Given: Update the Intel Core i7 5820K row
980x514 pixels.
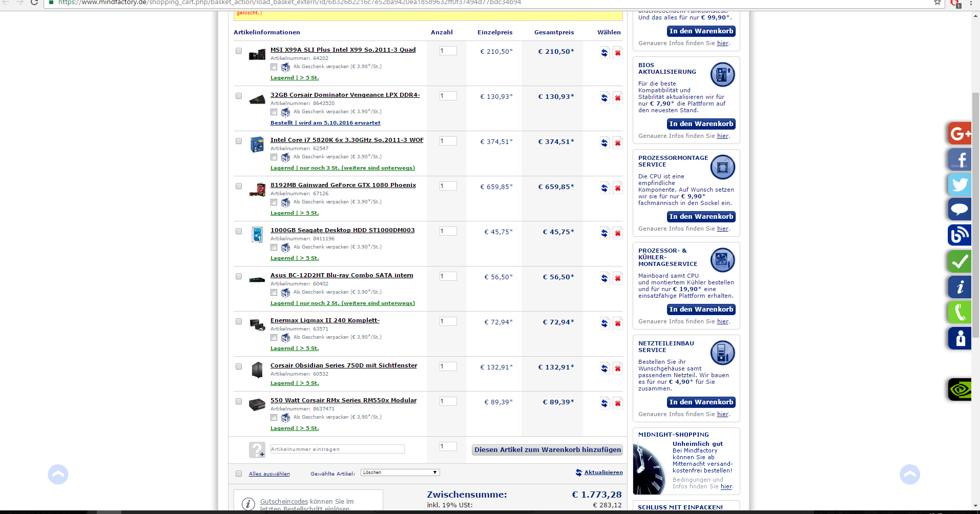Looking at the screenshot, I should pyautogui.click(x=604, y=143).
